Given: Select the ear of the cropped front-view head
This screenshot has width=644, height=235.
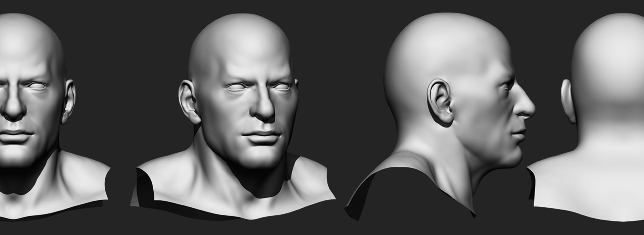Looking at the screenshot, I should (x=69, y=101).
